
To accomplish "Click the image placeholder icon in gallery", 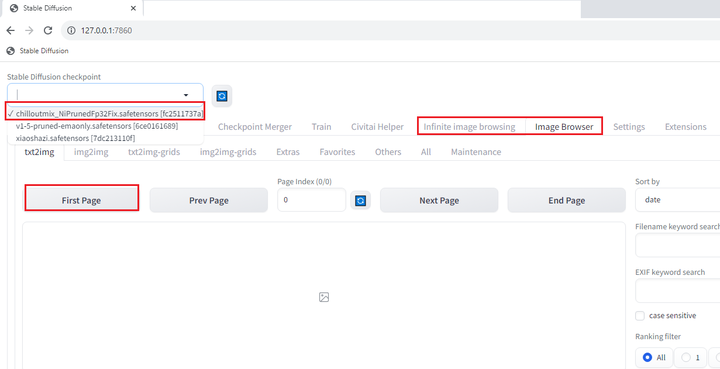I will pyautogui.click(x=324, y=297).
